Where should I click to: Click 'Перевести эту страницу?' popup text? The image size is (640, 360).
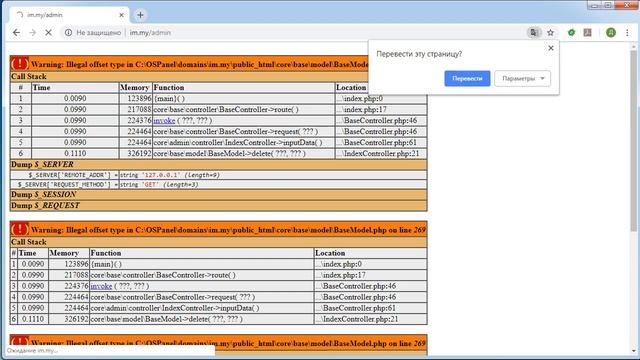click(x=419, y=54)
